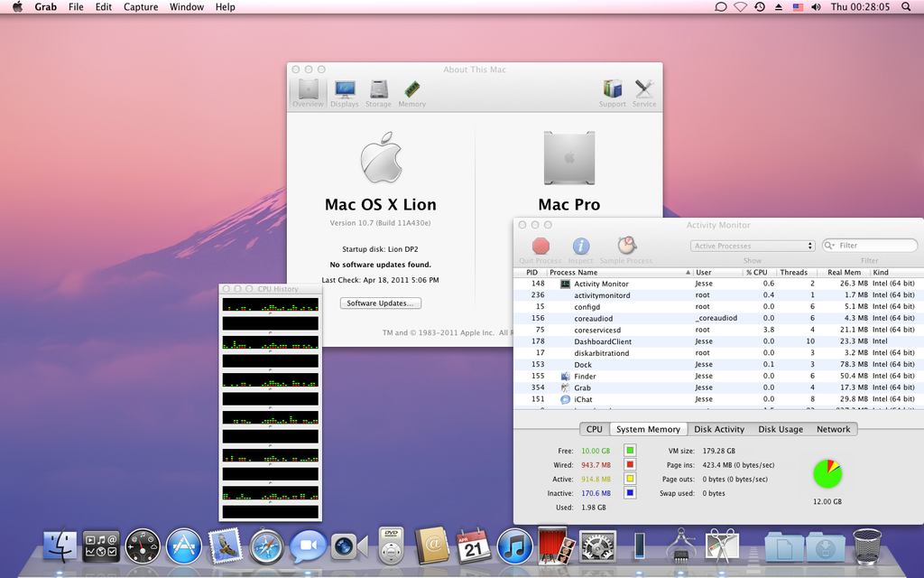
Task: Click the yellow Active memory color swatch
Action: point(630,479)
